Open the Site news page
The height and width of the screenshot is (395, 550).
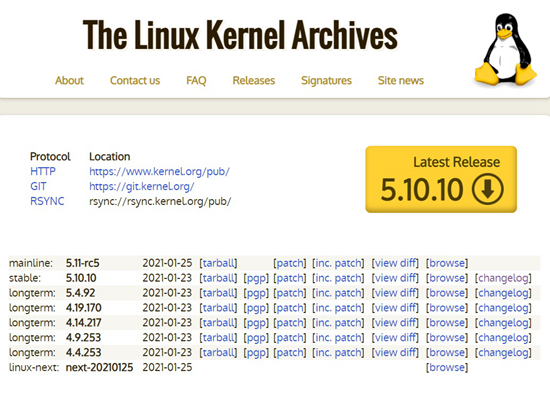pyautogui.click(x=401, y=80)
